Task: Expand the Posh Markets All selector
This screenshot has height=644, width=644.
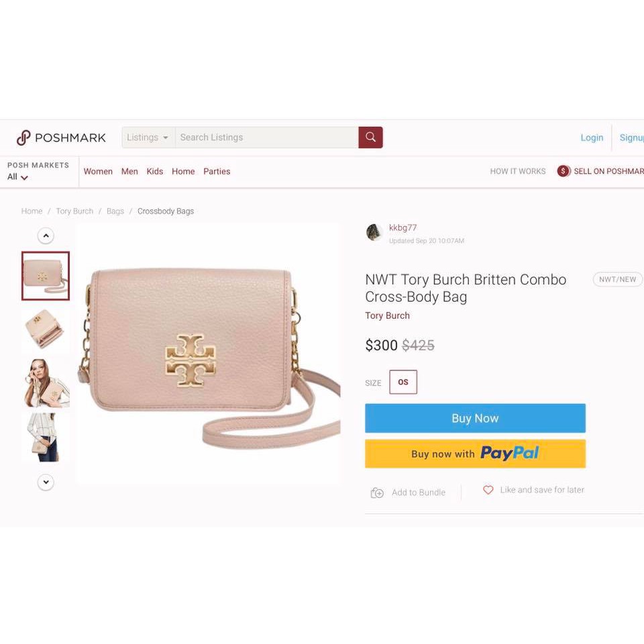Action: [x=17, y=177]
